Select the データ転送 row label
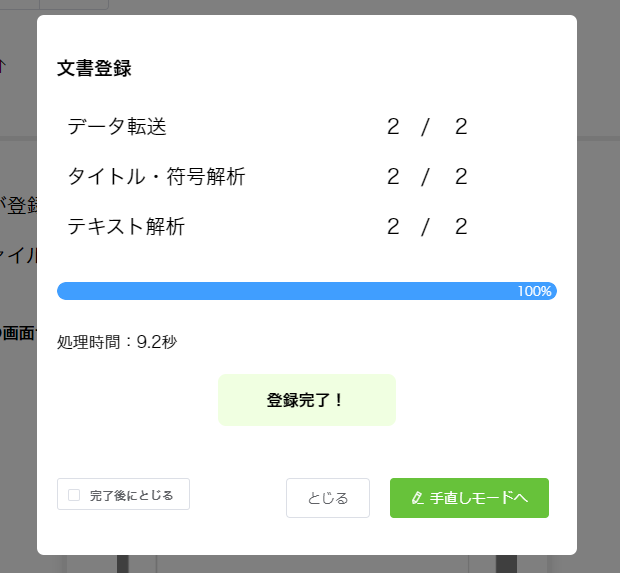Viewport: 620px width, 573px height. (117, 127)
